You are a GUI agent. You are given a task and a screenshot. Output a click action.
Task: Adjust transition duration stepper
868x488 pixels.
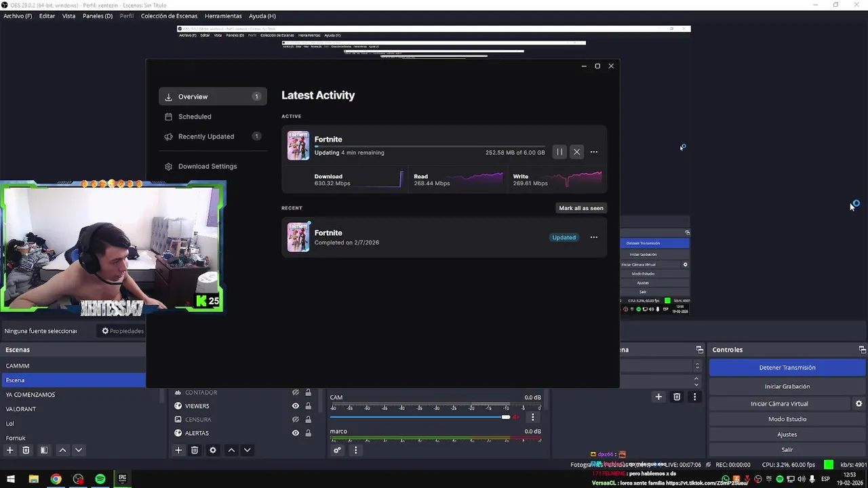coord(696,382)
